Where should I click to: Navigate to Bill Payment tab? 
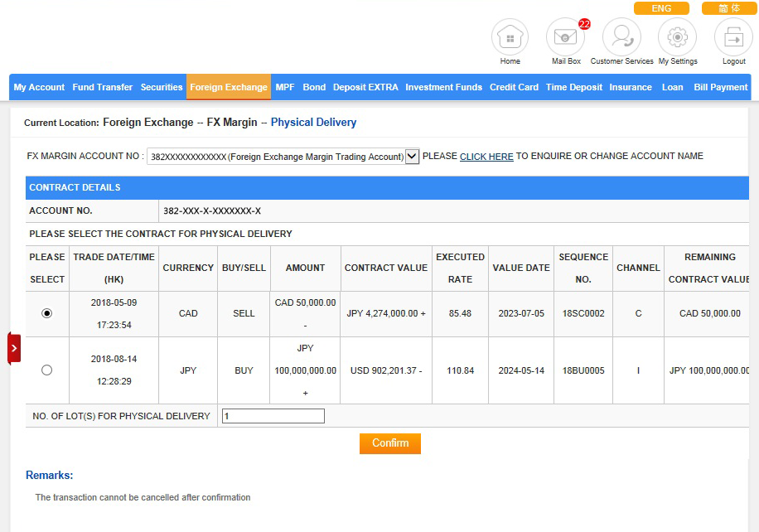[x=720, y=87]
